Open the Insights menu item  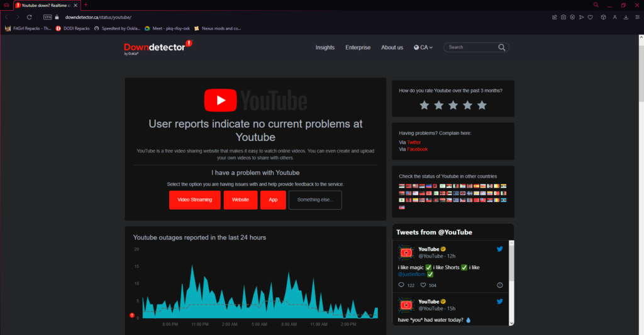tap(325, 48)
